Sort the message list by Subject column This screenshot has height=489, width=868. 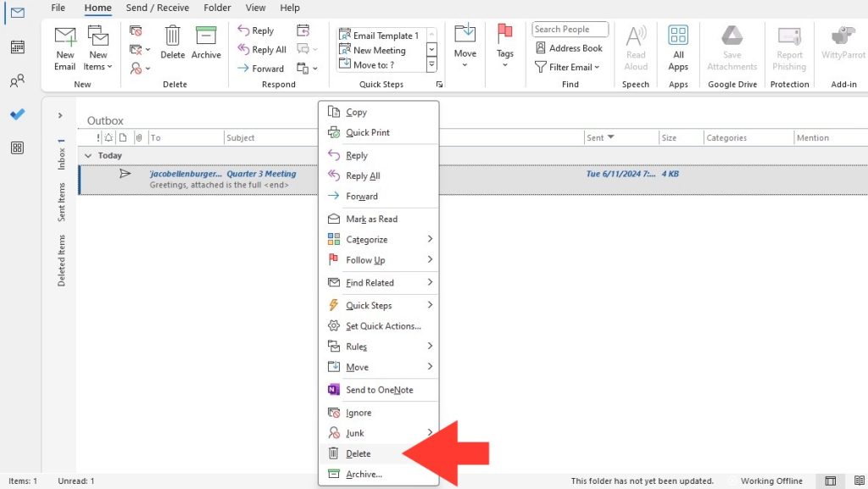(x=240, y=138)
